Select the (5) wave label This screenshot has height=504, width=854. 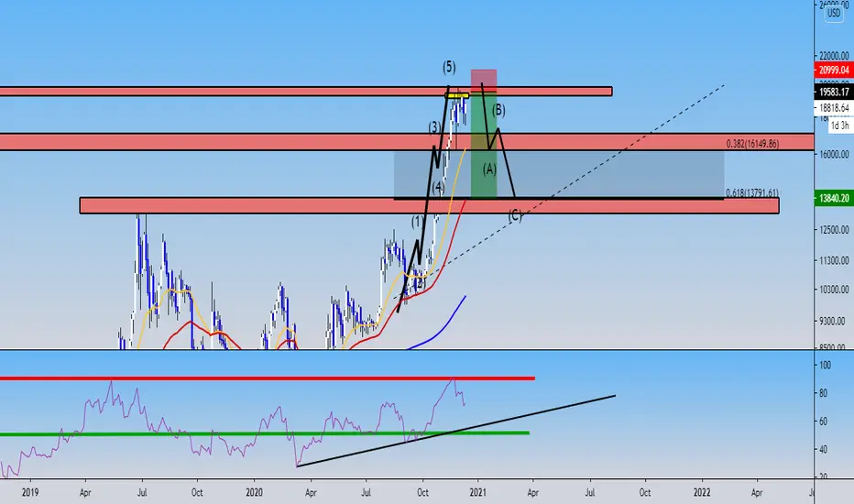[x=449, y=67]
